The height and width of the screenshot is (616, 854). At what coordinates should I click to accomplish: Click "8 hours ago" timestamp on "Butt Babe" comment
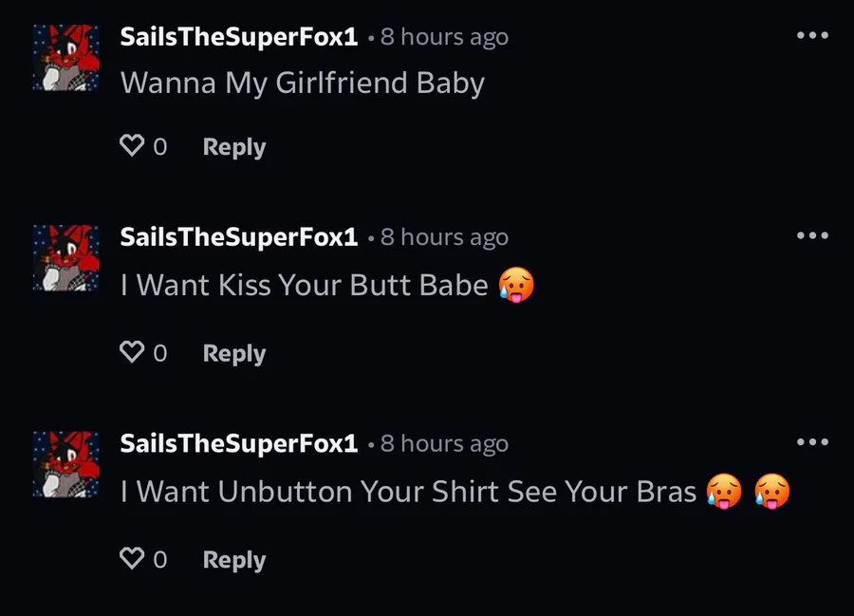[x=444, y=236]
